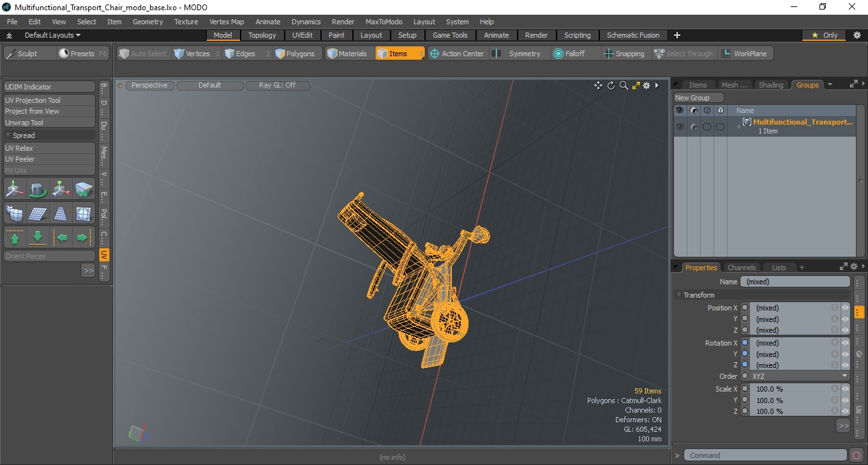
Task: Click the viewport move/pan control icon
Action: 598,86
